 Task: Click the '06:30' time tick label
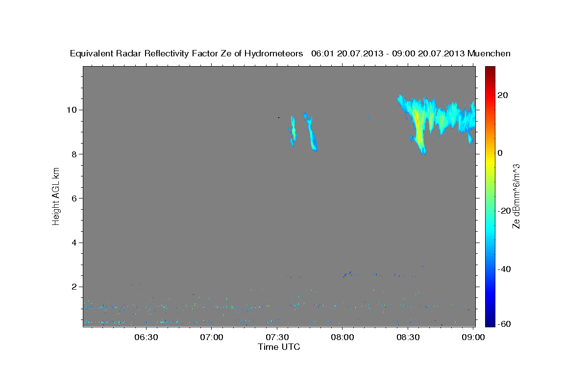pyautogui.click(x=146, y=338)
